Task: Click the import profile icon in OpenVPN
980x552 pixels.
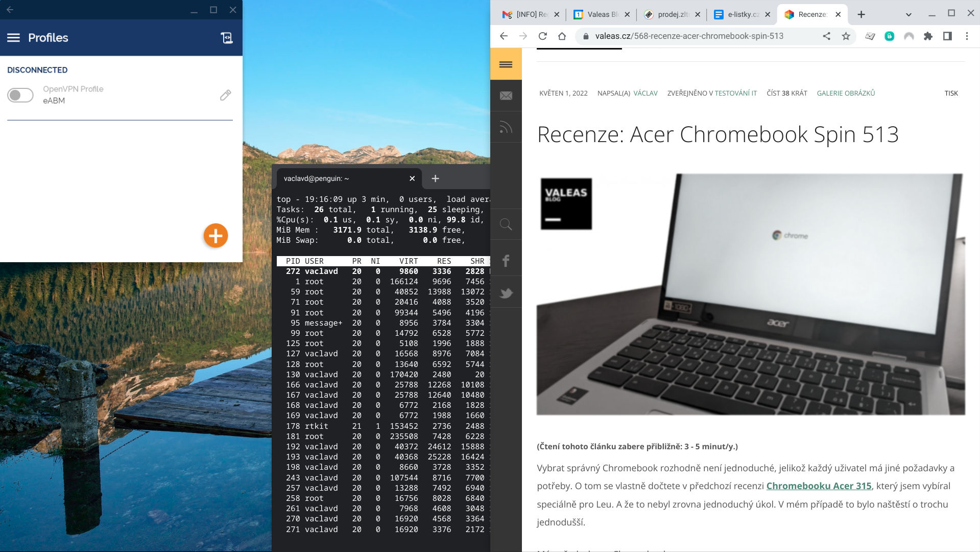Action: click(x=226, y=38)
